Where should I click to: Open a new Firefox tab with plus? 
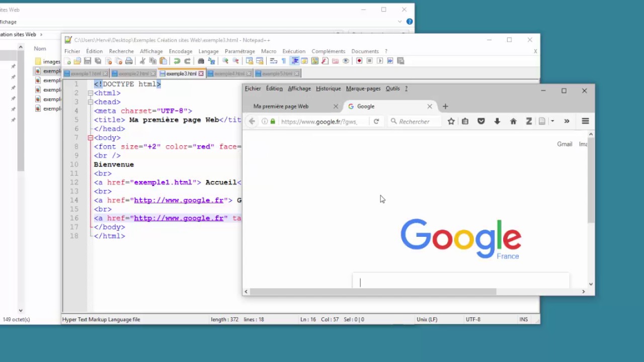pos(445,106)
